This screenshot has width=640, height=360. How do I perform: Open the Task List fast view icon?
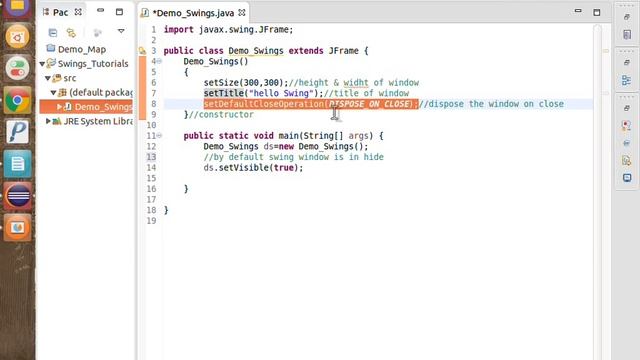pyautogui.click(x=627, y=34)
